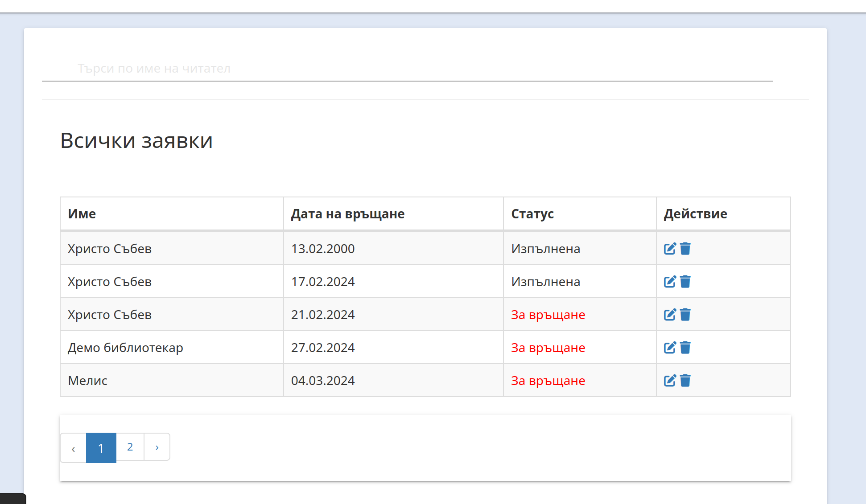This screenshot has height=504, width=866.
Task: Click Мелис name cell
Action: (88, 381)
